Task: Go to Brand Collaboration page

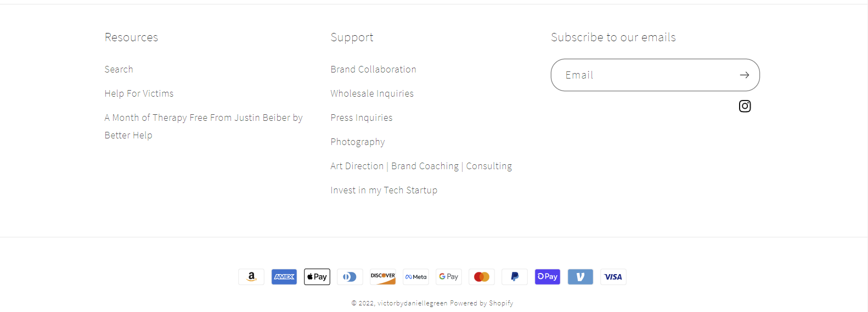Action: 373,69
